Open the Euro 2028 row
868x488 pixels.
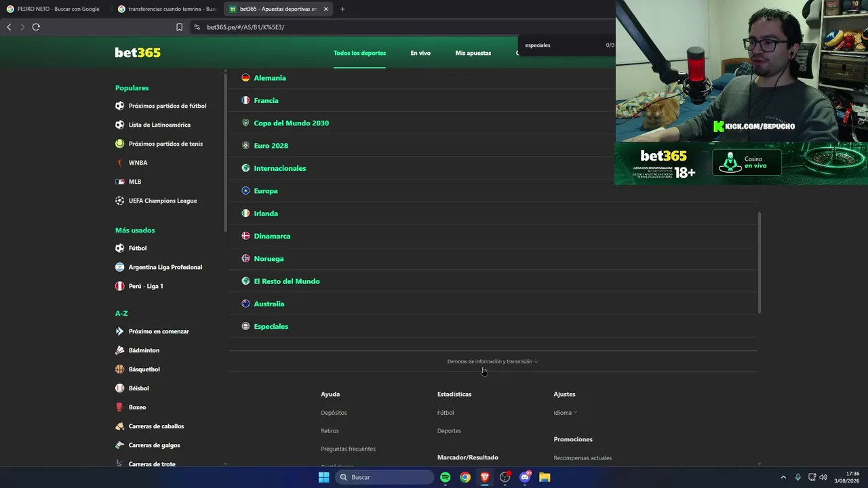coord(492,146)
